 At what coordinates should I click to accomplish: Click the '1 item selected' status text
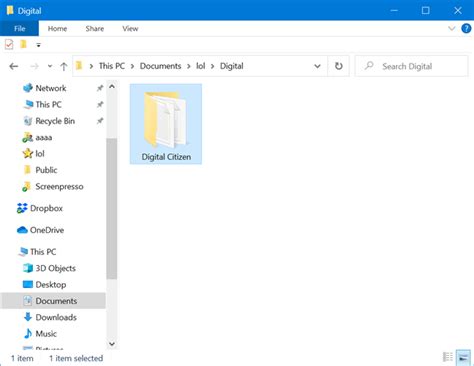point(76,358)
